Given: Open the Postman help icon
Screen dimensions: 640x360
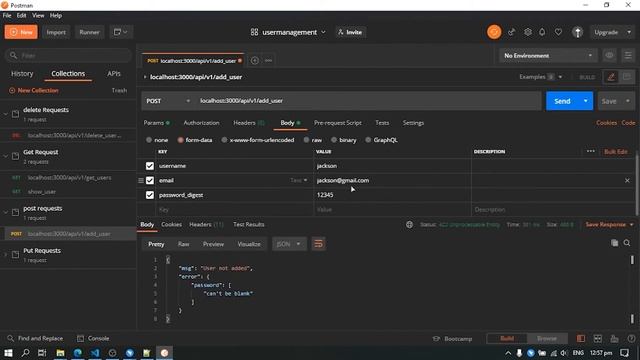Looking at the screenshot, I should tap(631, 338).
